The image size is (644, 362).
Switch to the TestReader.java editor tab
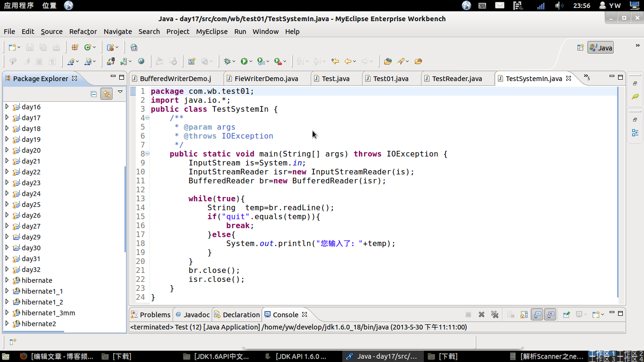click(x=456, y=79)
